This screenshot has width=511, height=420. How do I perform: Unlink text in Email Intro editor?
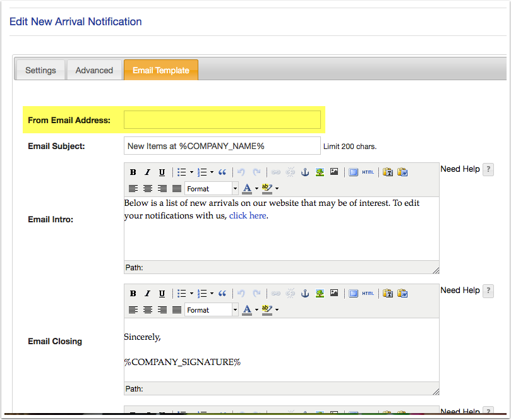click(291, 172)
